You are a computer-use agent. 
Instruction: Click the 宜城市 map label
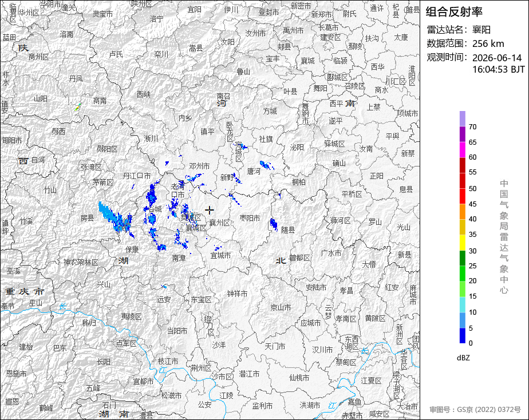[220, 255]
